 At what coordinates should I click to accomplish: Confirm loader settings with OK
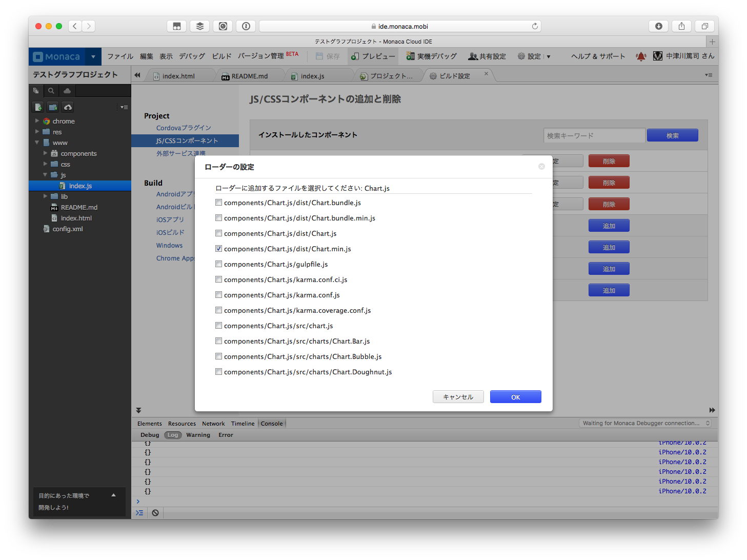[x=515, y=396]
